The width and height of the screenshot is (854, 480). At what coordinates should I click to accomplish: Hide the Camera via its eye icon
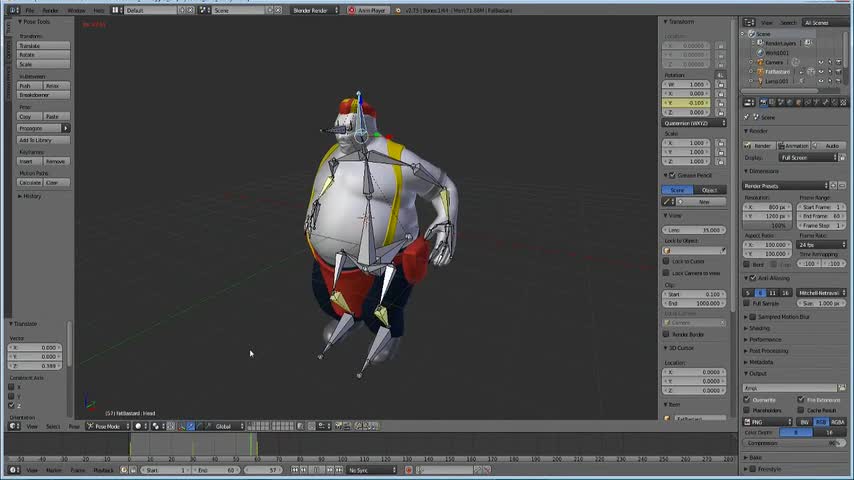820,62
